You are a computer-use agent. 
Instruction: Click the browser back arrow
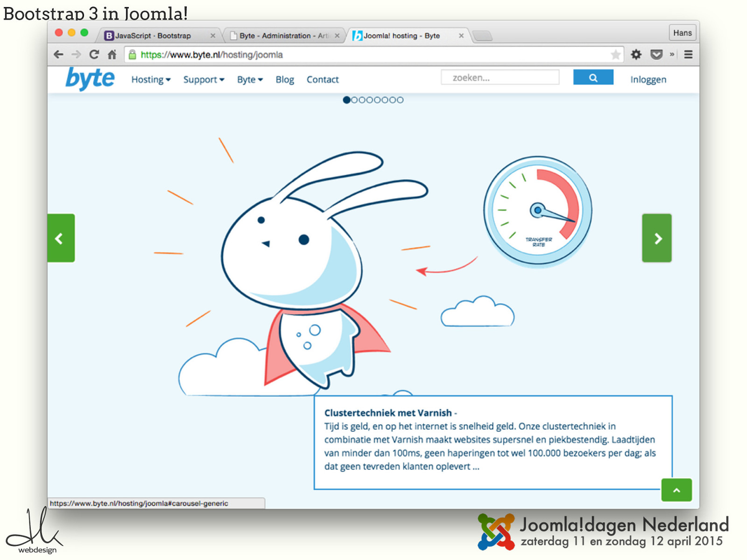pos(58,55)
